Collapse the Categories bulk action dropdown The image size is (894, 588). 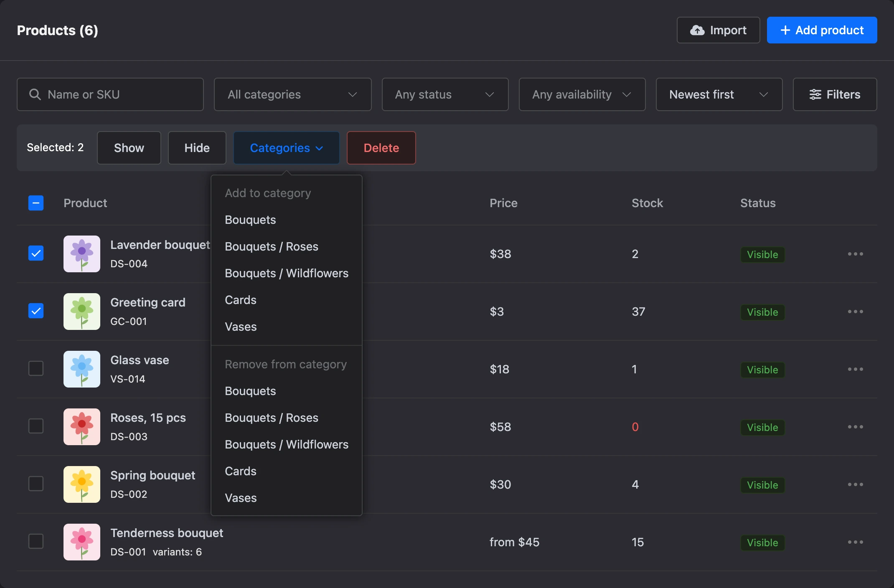point(287,148)
